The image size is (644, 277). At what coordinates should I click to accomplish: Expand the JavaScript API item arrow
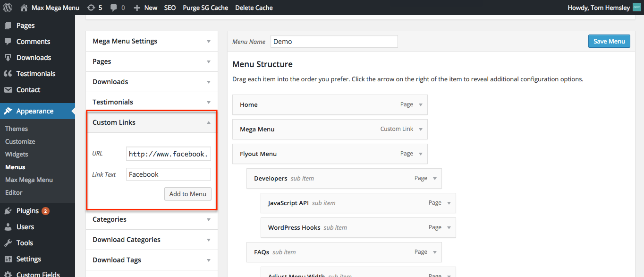pos(449,203)
